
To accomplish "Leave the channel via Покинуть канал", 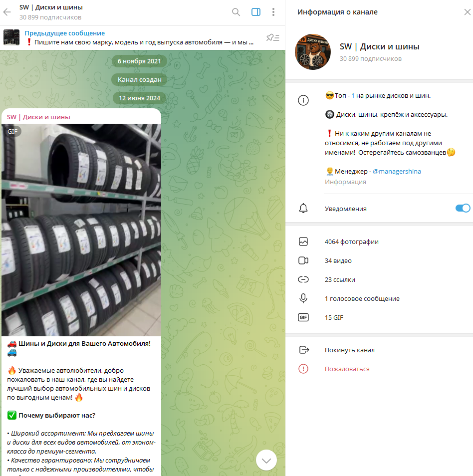I will click(349, 350).
